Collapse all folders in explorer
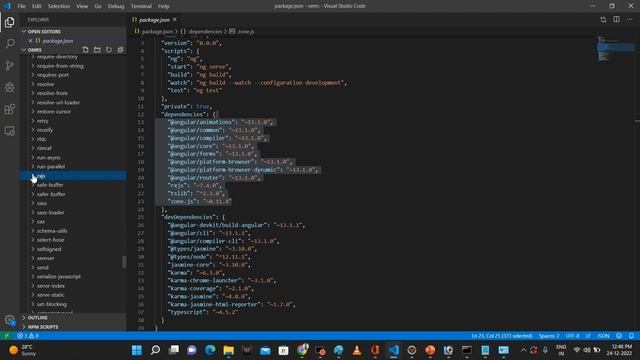The image size is (640, 360). (120, 50)
